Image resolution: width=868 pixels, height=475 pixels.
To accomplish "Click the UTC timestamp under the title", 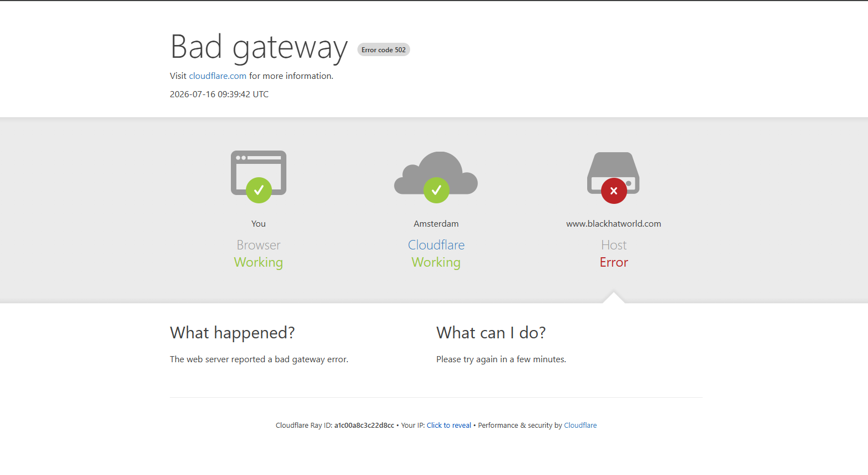I will click(219, 94).
